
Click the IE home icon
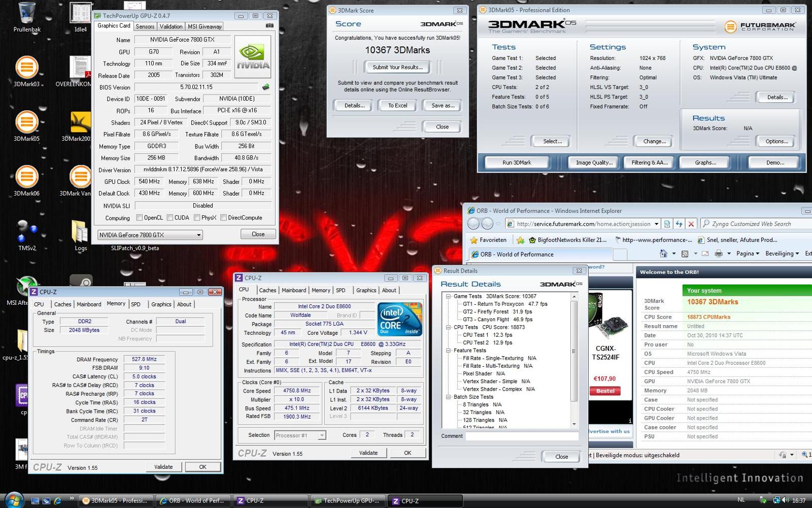(663, 253)
